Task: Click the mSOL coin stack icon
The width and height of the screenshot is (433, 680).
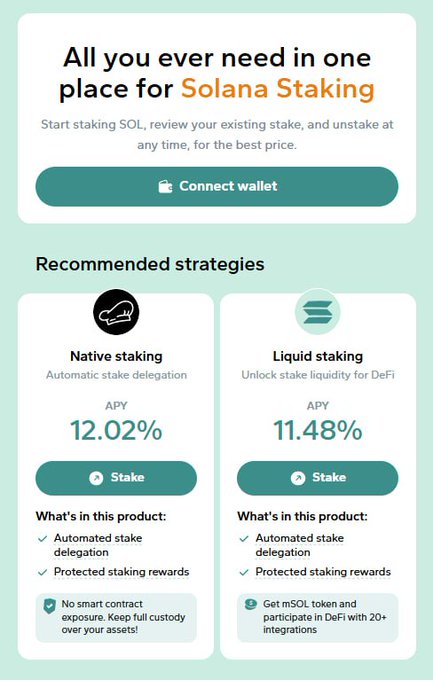Action: 251,604
